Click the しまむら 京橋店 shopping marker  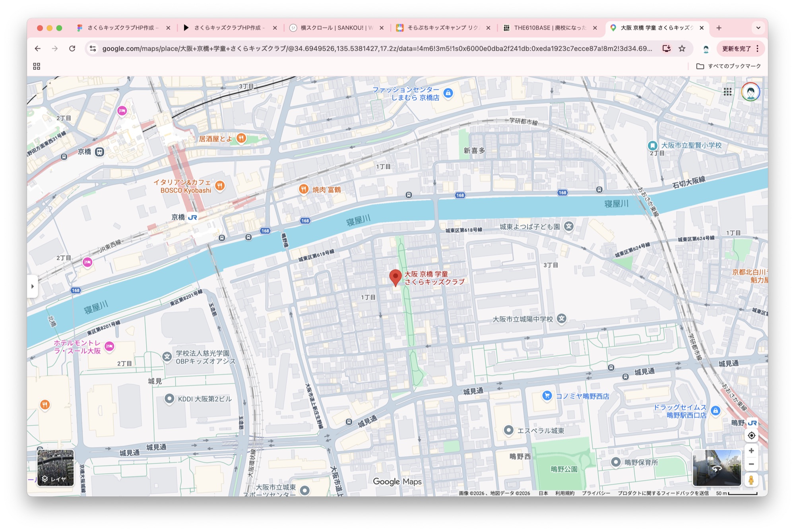click(448, 93)
